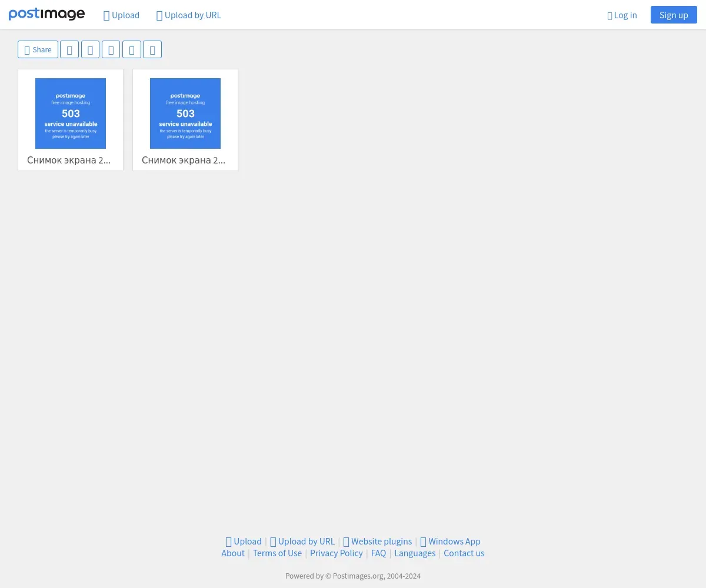Open the right Снимок экрана thumbnail

pyautogui.click(x=185, y=113)
